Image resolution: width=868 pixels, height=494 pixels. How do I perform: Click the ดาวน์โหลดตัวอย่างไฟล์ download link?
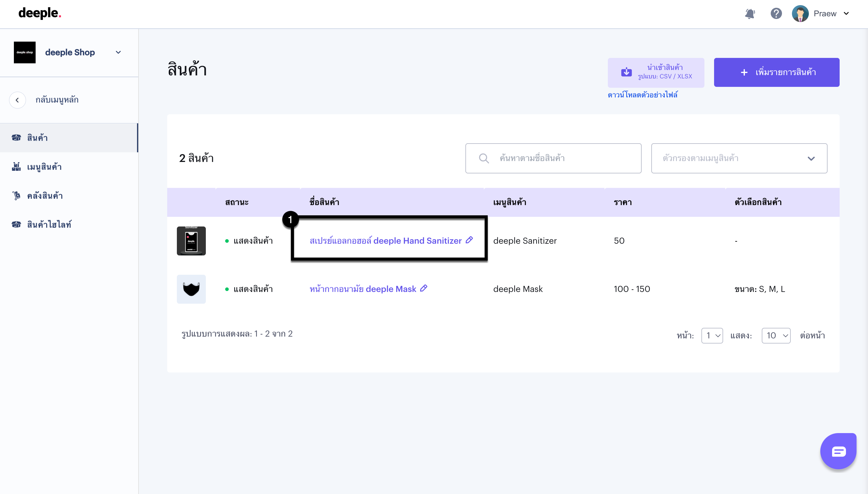tap(643, 95)
